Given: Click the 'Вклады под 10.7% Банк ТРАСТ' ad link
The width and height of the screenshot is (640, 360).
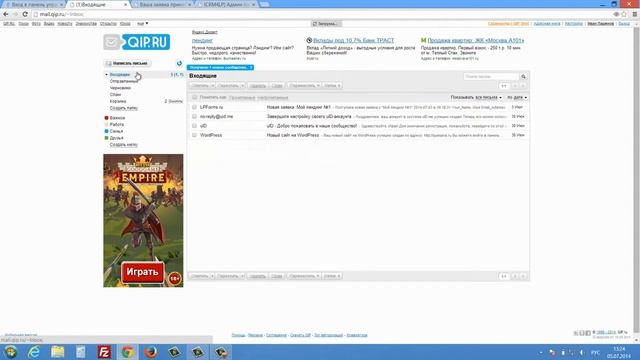Looking at the screenshot, I should 353,40.
